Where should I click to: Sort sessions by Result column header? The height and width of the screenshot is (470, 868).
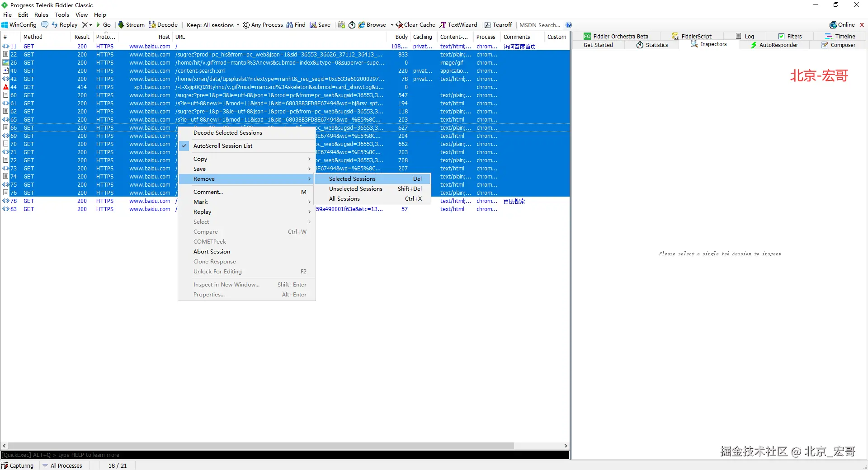tap(82, 37)
